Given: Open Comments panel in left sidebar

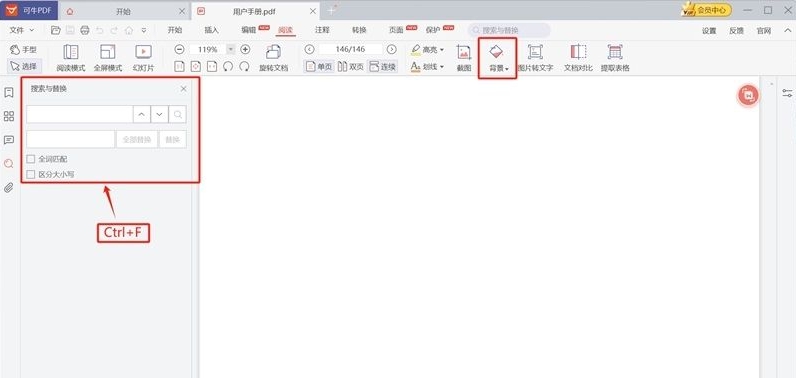Looking at the screenshot, I should (x=9, y=140).
